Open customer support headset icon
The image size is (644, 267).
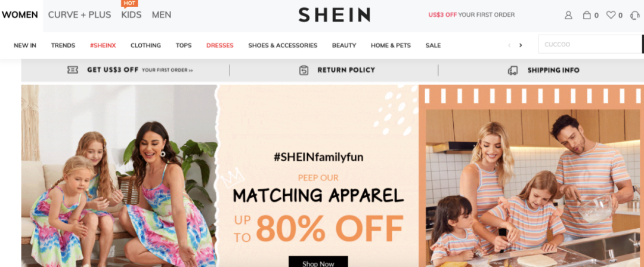(x=635, y=15)
